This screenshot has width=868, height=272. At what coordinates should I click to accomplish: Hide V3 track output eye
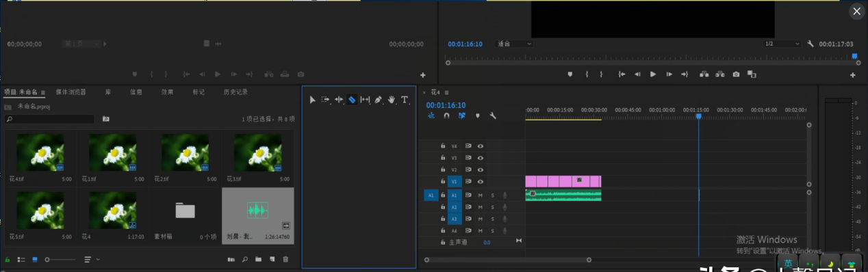point(481,158)
